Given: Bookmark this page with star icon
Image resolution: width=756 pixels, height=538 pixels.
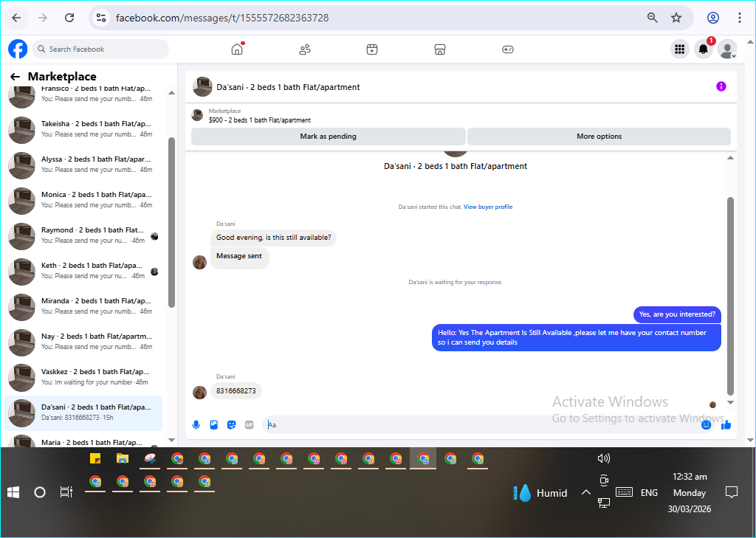Looking at the screenshot, I should (x=676, y=18).
